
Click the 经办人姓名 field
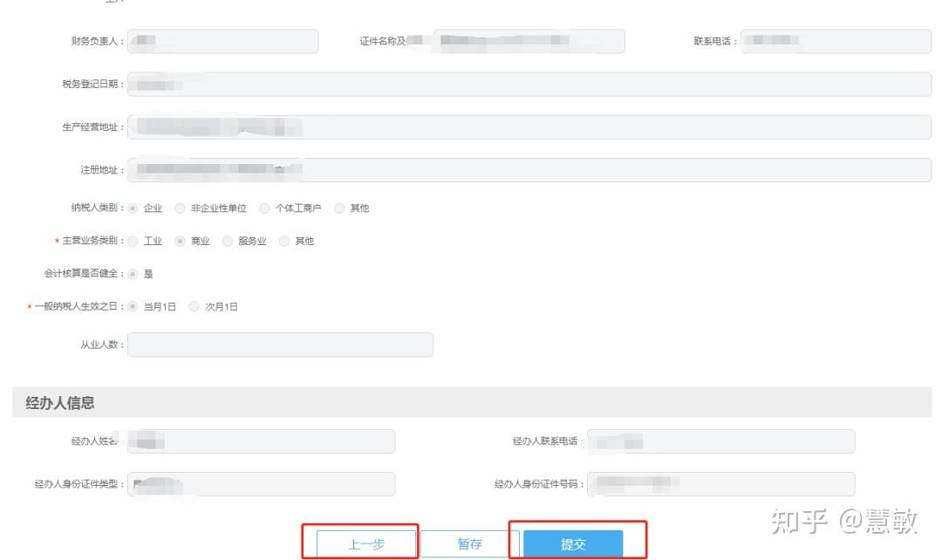[x=261, y=441]
